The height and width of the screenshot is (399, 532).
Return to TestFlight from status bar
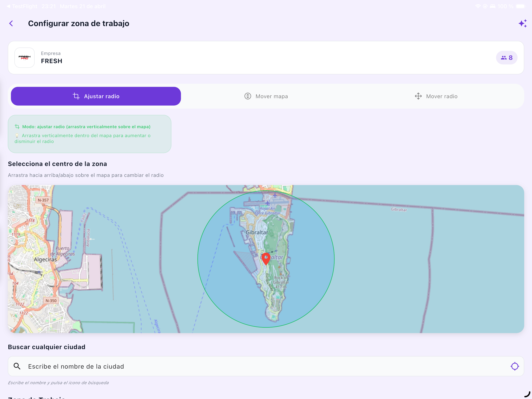pos(22,6)
